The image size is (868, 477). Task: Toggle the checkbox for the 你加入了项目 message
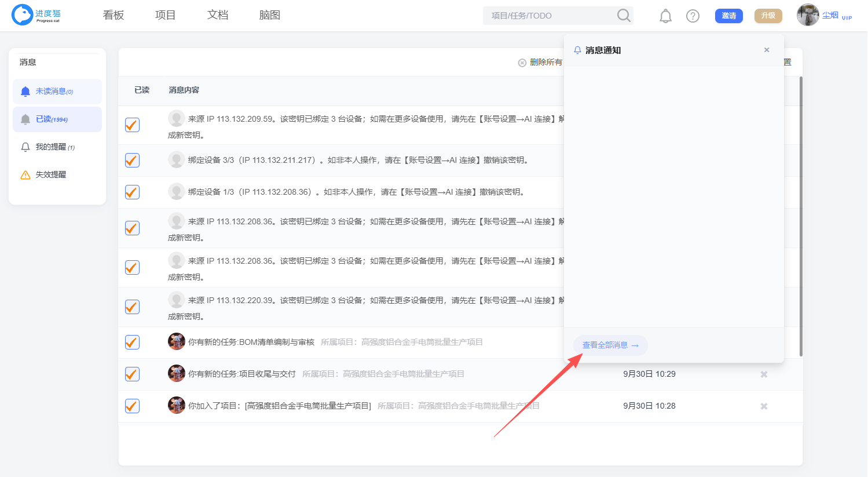[133, 406]
